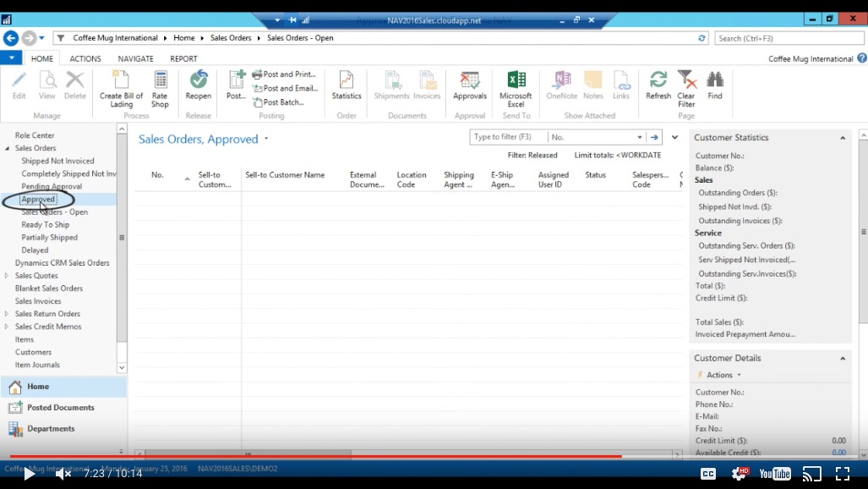Screen dimensions: 868x489
Task: Open the Sales Orders, Approved title dropdown
Action: (x=266, y=139)
